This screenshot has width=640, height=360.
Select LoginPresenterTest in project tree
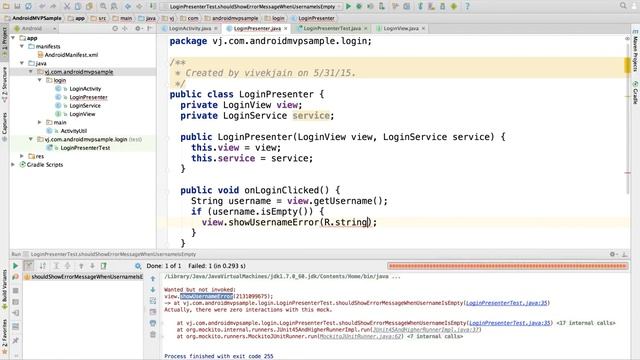pyautogui.click(x=85, y=148)
